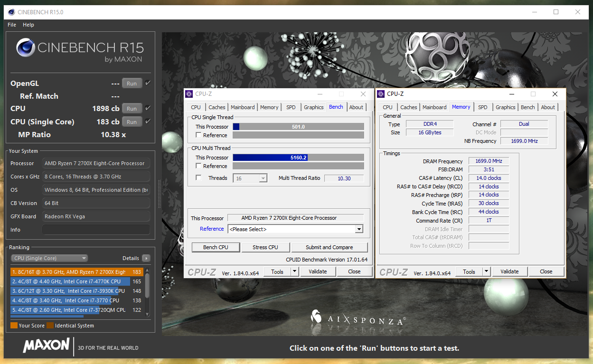Open SPD tab in CPU-Z Bench window
This screenshot has width=593, height=364.
pyautogui.click(x=291, y=107)
